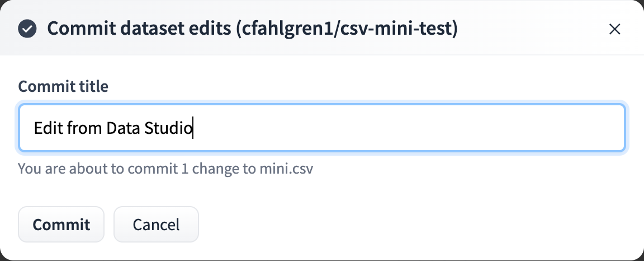Click the empty right side of title input
644x261 pixels.
pyautogui.click(x=447, y=128)
